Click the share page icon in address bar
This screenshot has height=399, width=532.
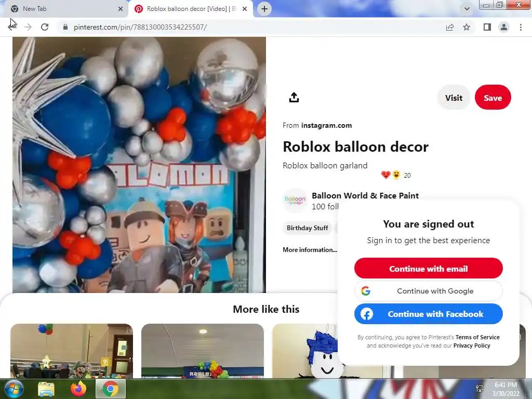coord(450,27)
